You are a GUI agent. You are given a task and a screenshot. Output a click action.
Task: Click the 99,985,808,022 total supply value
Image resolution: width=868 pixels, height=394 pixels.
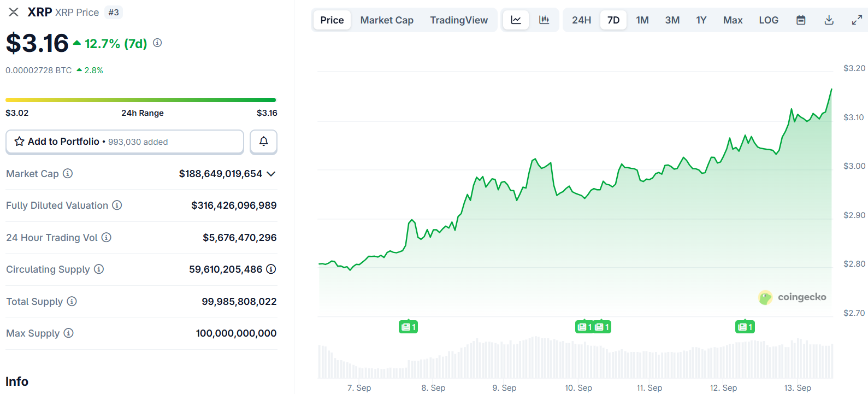[239, 302]
